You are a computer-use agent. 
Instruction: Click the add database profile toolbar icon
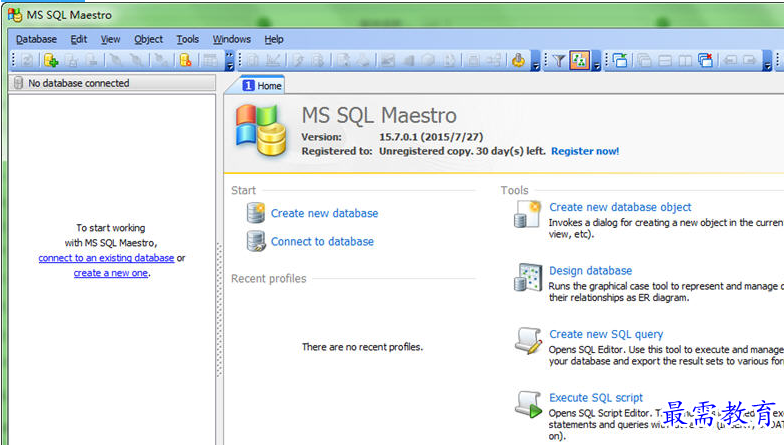click(51, 61)
